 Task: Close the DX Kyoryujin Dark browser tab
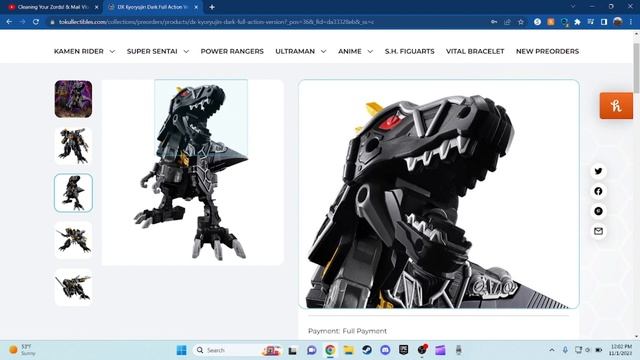pos(196,7)
